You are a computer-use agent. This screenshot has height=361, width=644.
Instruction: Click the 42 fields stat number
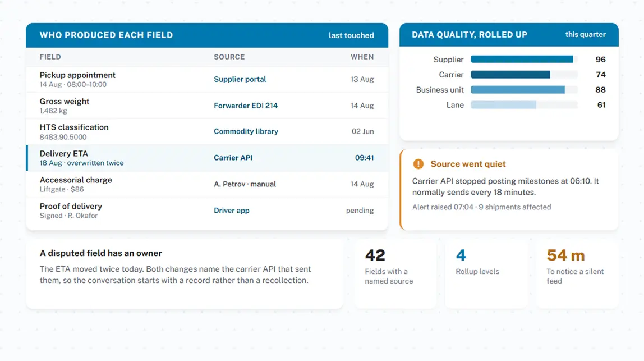click(x=375, y=255)
